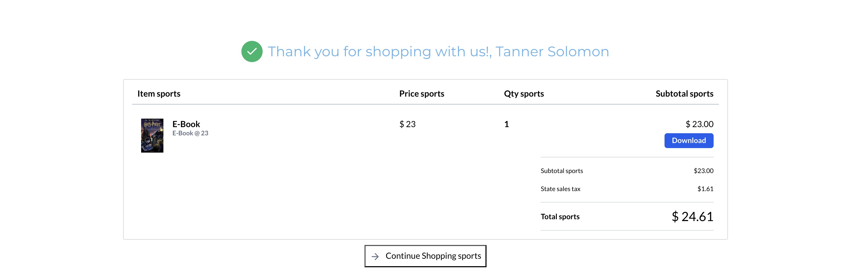Click the Item sports column header
Viewport: 868px width, 276px height.
pyautogui.click(x=159, y=94)
